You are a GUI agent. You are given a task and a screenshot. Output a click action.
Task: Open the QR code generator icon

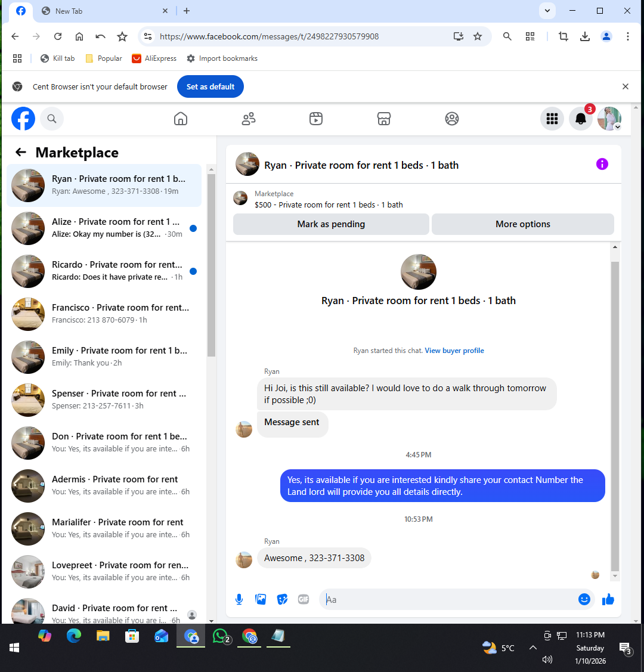click(x=530, y=36)
